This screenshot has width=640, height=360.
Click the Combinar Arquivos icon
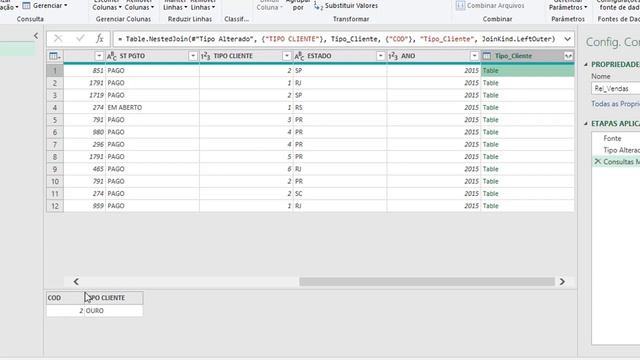click(460, 6)
